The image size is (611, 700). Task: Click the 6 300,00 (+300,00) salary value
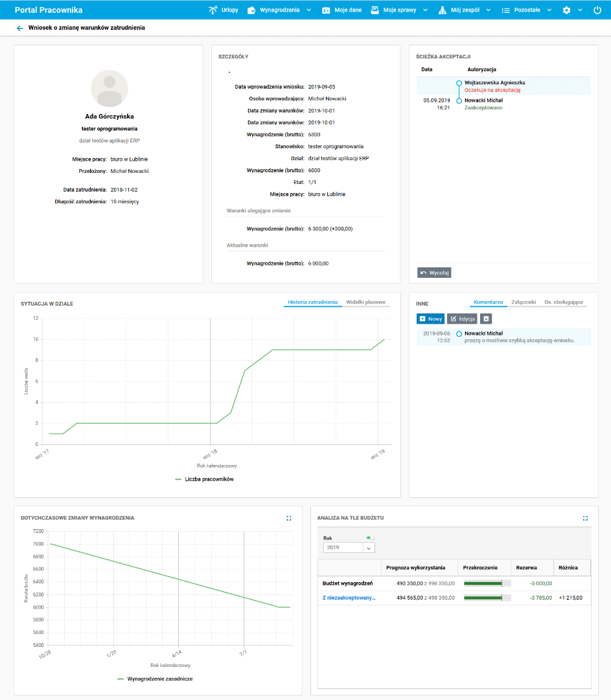pyautogui.click(x=330, y=229)
